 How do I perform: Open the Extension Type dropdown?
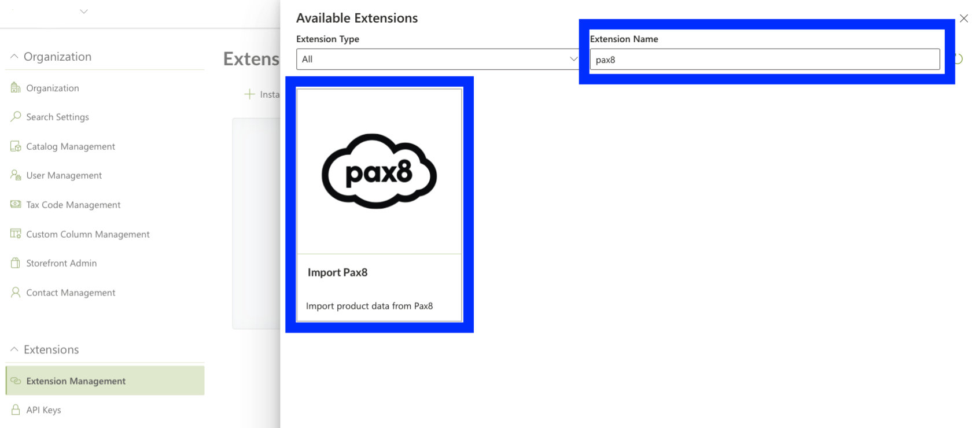pos(438,59)
